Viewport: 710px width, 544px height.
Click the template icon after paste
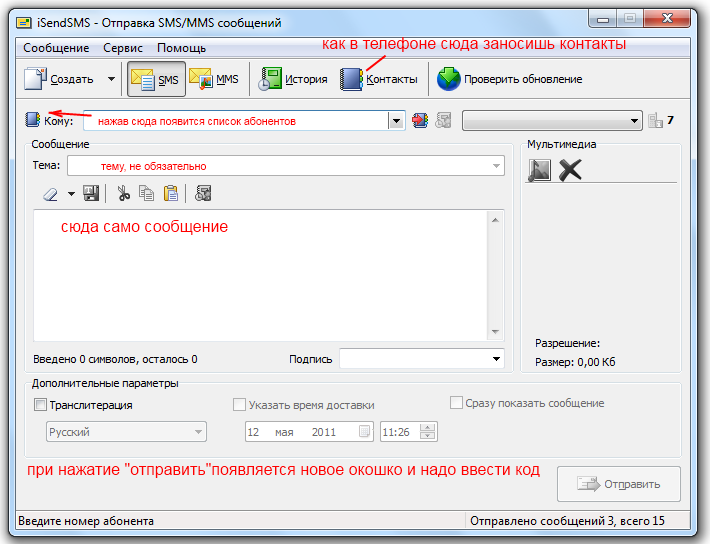pos(203,193)
